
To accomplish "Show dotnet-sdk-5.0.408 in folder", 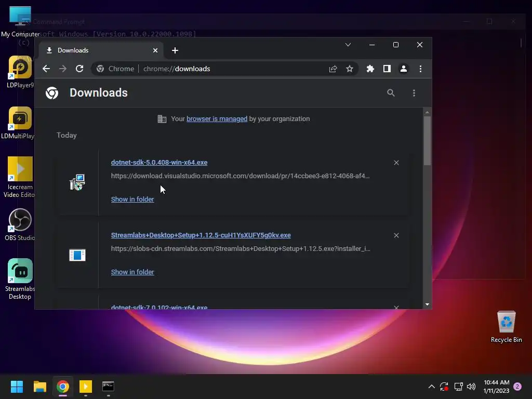I will (x=132, y=199).
